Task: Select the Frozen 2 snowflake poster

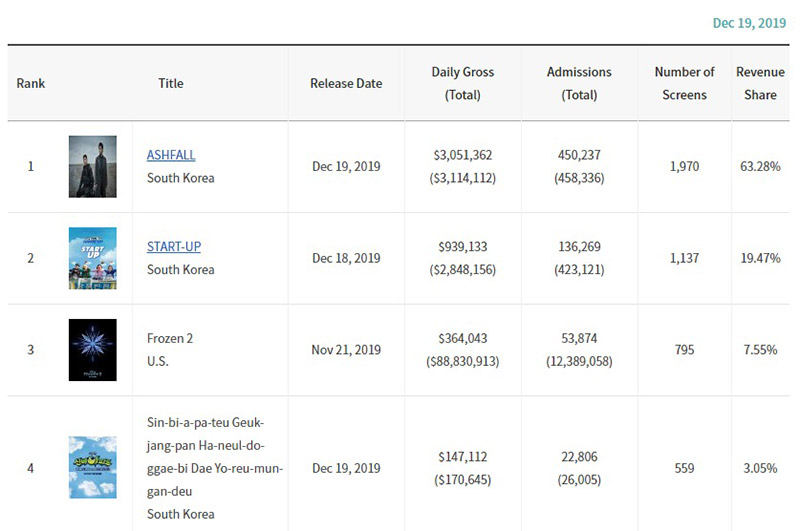Action: 93,350
